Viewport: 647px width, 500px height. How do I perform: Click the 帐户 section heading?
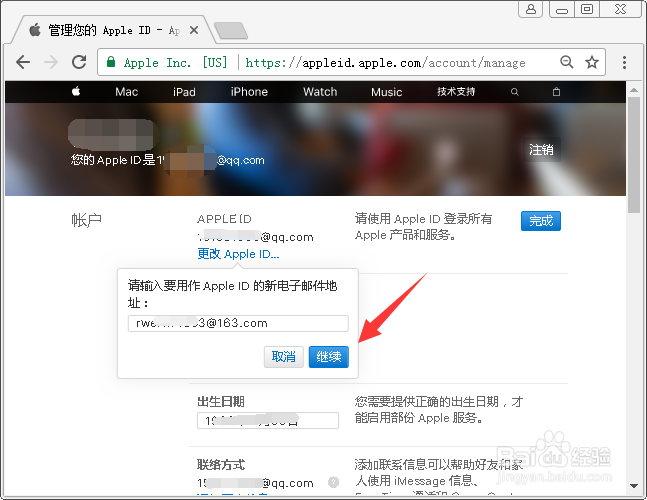click(86, 220)
